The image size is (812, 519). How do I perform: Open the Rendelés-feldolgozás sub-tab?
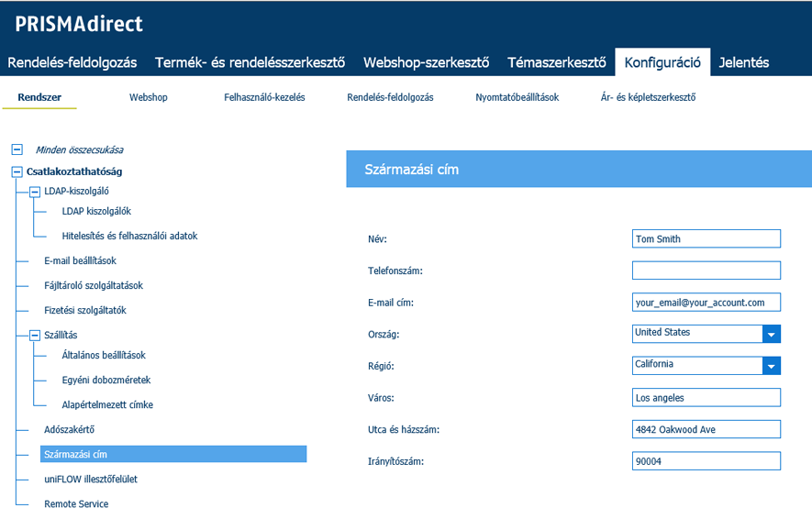(390, 97)
